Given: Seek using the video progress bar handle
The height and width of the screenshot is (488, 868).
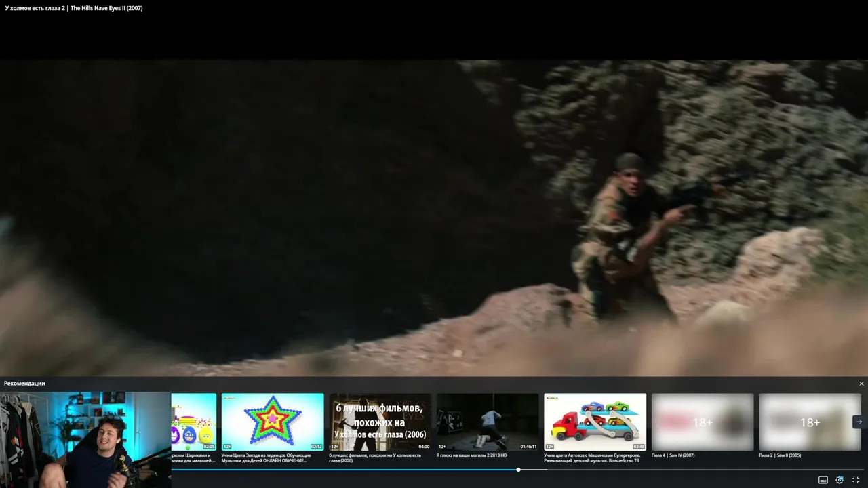Looking at the screenshot, I should (x=518, y=470).
